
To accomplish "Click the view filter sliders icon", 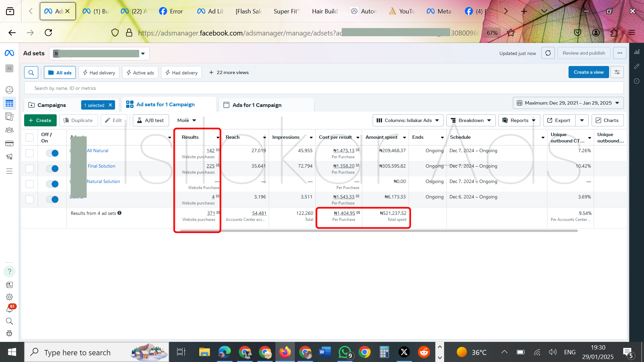I will pyautogui.click(x=617, y=72).
